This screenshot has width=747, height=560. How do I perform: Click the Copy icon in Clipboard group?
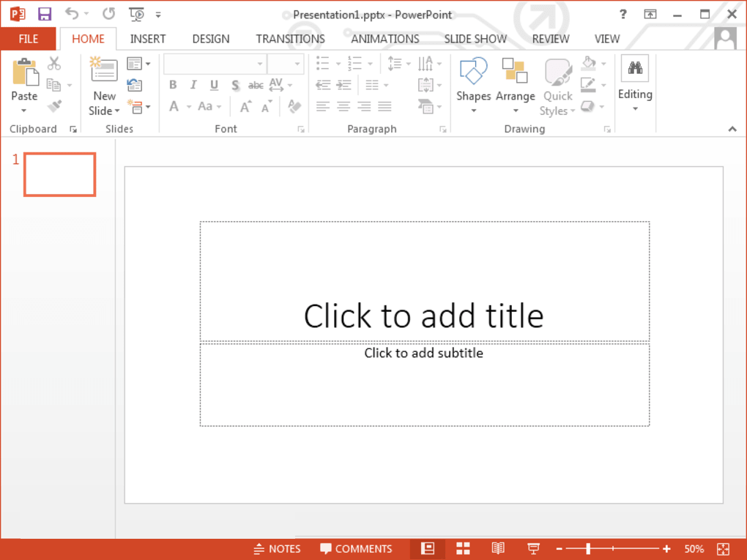point(53,85)
